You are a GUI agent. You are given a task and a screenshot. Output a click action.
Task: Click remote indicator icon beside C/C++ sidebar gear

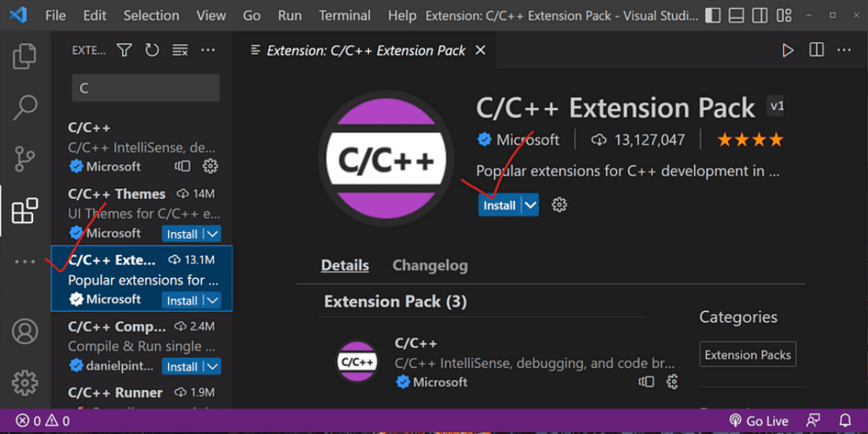click(183, 165)
